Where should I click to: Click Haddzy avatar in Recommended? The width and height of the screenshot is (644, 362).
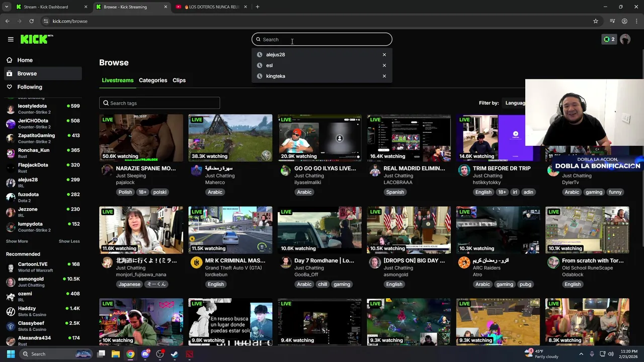pos(11,311)
